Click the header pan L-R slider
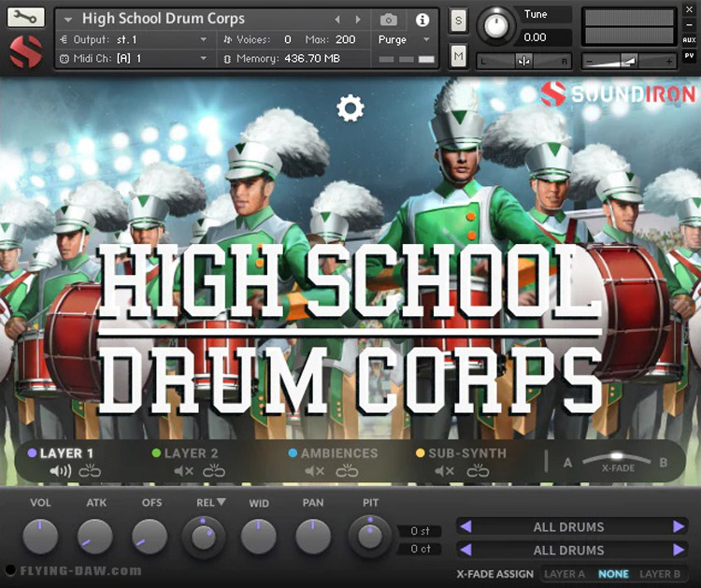Screen dimensions: 701x588 523,62
